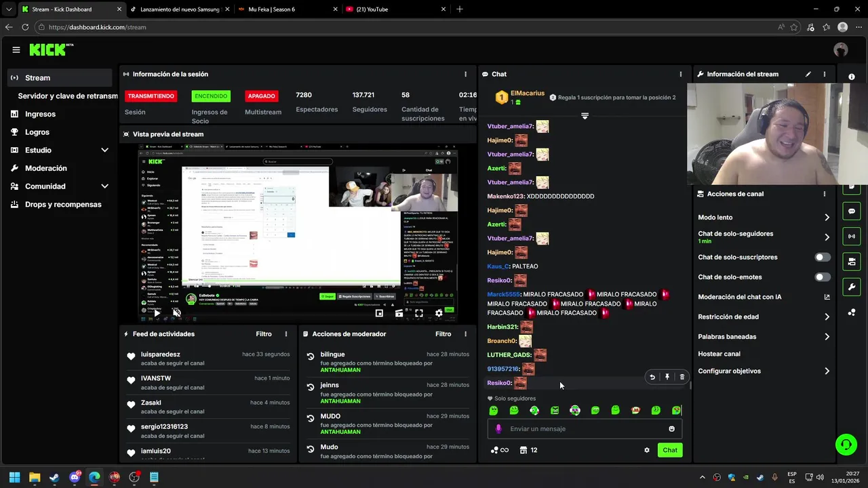Open the banned words settings
This screenshot has height=488, width=868.
(x=764, y=336)
